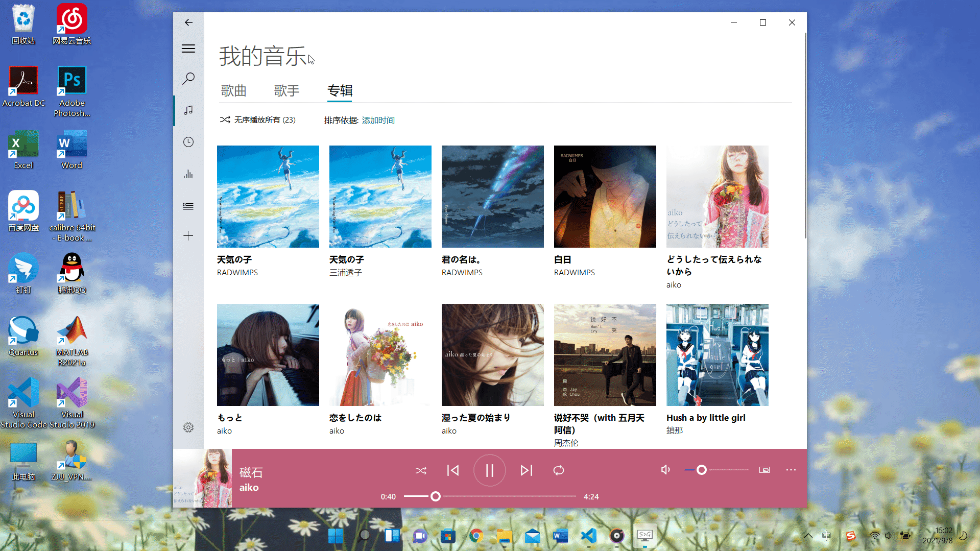Open 百度网盘 desktop icon
The width and height of the screenshot is (980, 551).
tap(23, 211)
